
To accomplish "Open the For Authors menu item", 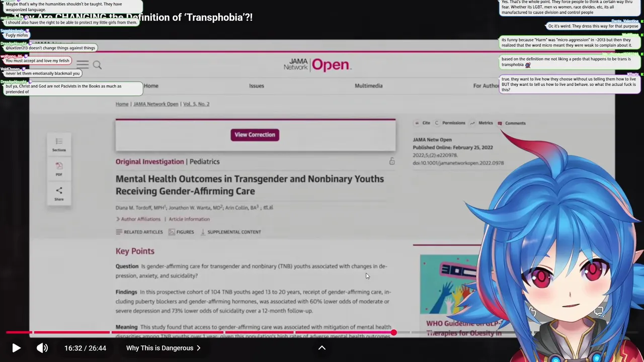I will [x=487, y=86].
